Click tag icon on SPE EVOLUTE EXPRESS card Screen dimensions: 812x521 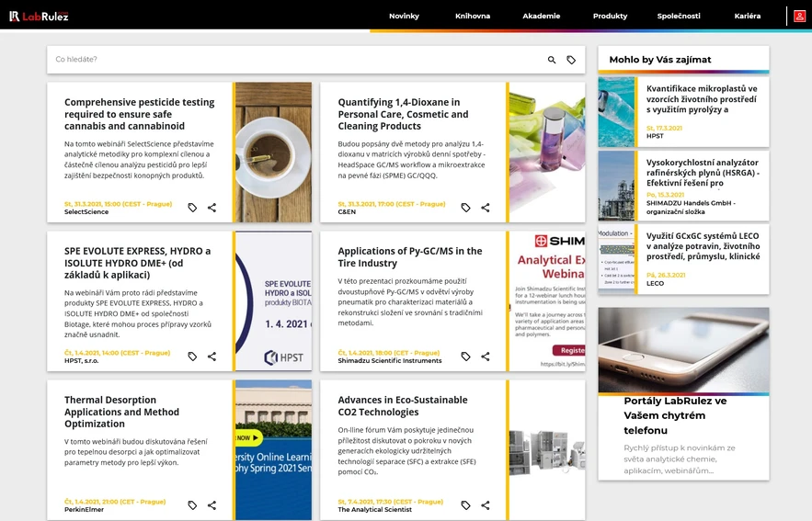pos(192,357)
